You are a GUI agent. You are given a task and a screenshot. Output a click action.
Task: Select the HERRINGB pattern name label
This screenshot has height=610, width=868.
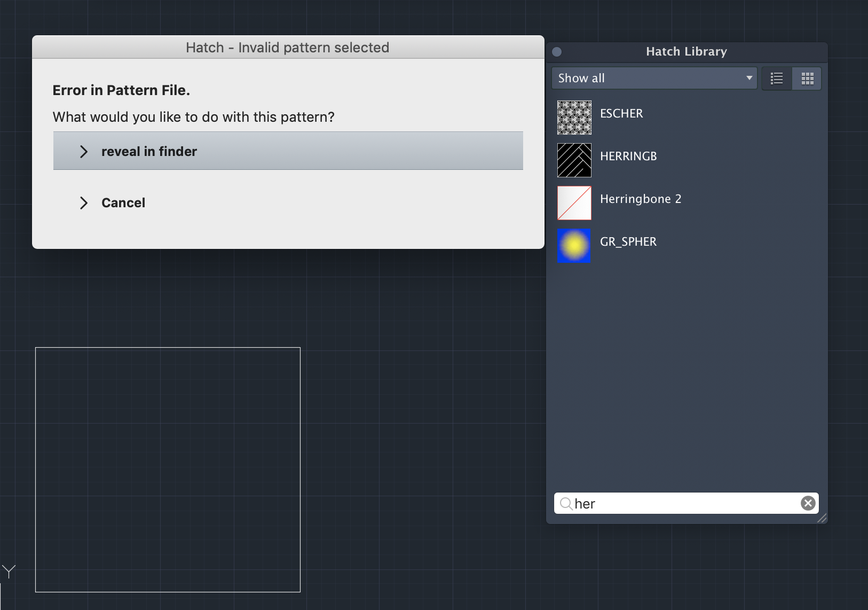pyautogui.click(x=629, y=156)
